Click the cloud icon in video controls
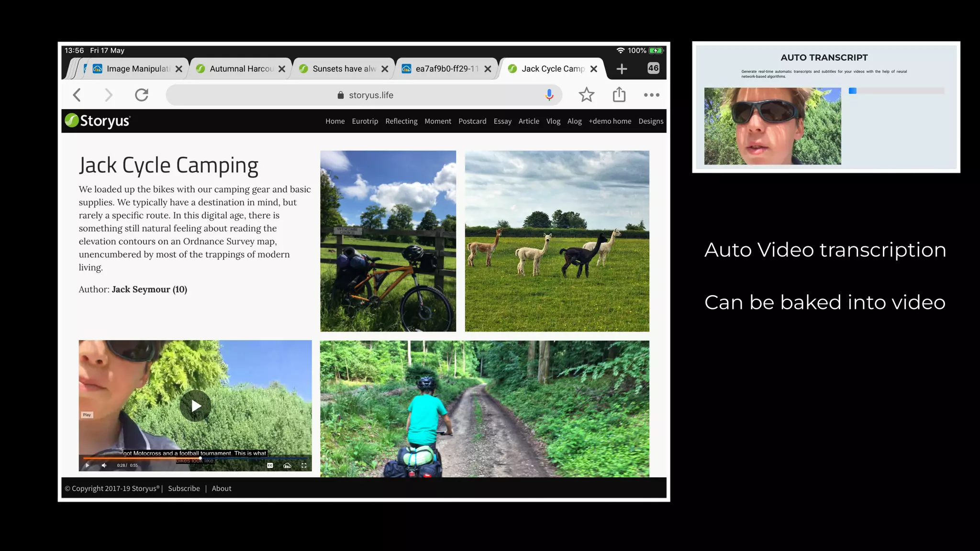980x551 pixels. coord(287,465)
